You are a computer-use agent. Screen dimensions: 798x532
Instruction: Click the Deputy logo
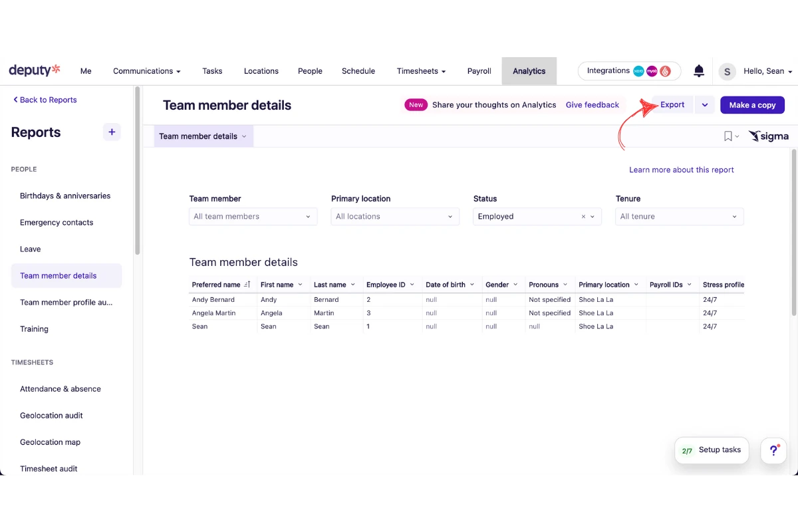35,70
